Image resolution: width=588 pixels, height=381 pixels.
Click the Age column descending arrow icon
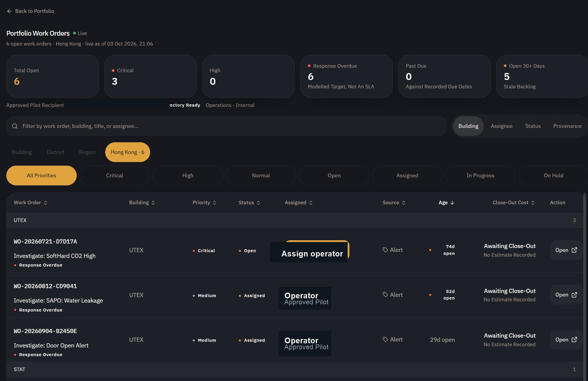(452, 203)
